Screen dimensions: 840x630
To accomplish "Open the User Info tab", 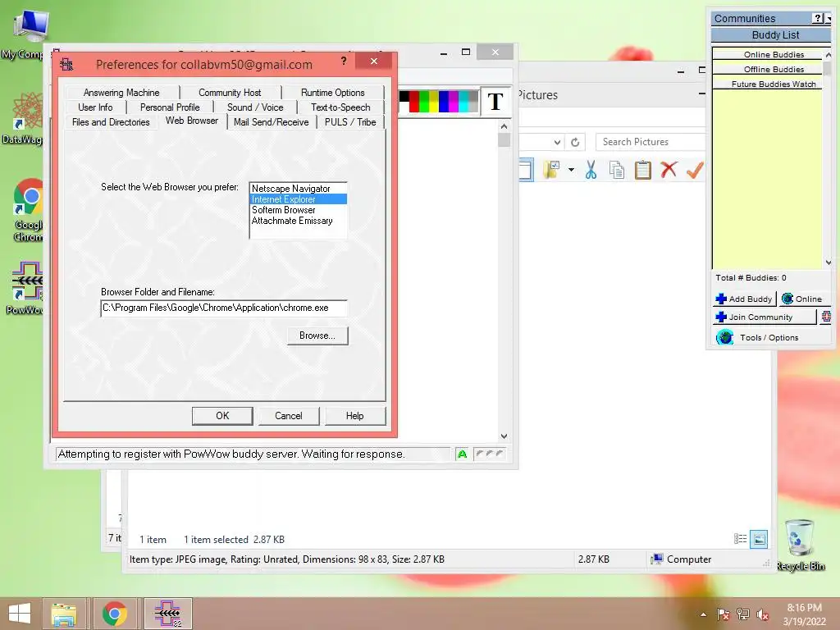I will coord(95,107).
